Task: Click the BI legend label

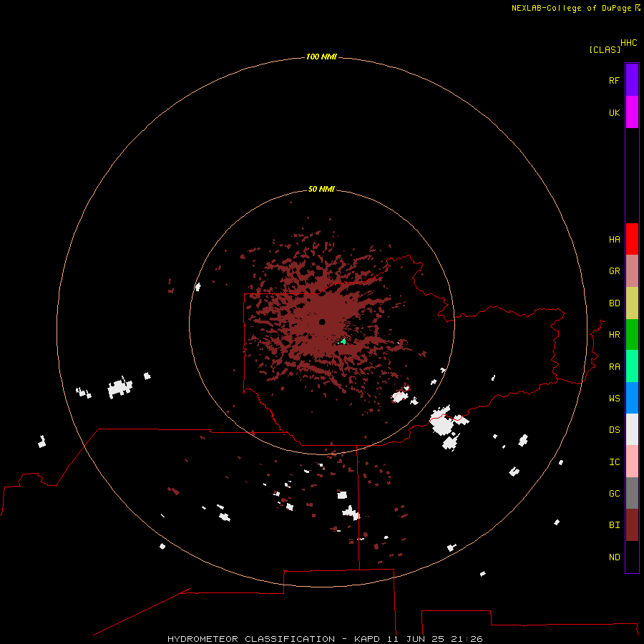Action: (x=615, y=525)
